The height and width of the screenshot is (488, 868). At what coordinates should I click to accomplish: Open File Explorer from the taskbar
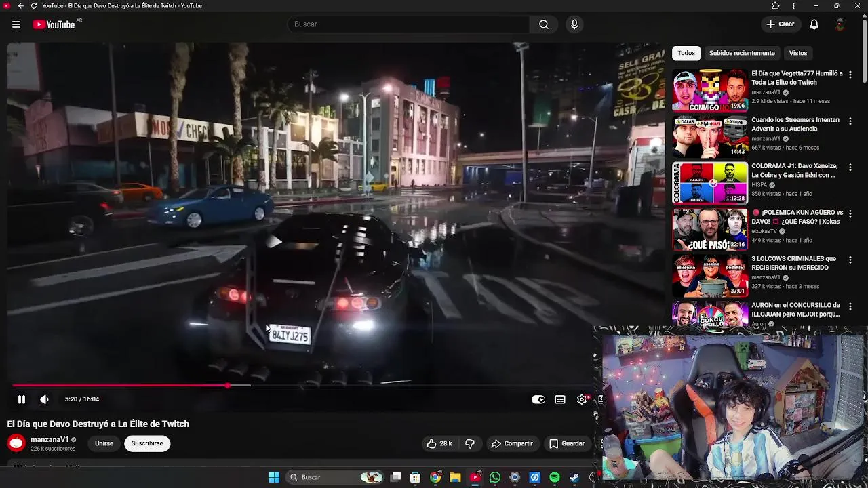(455, 477)
